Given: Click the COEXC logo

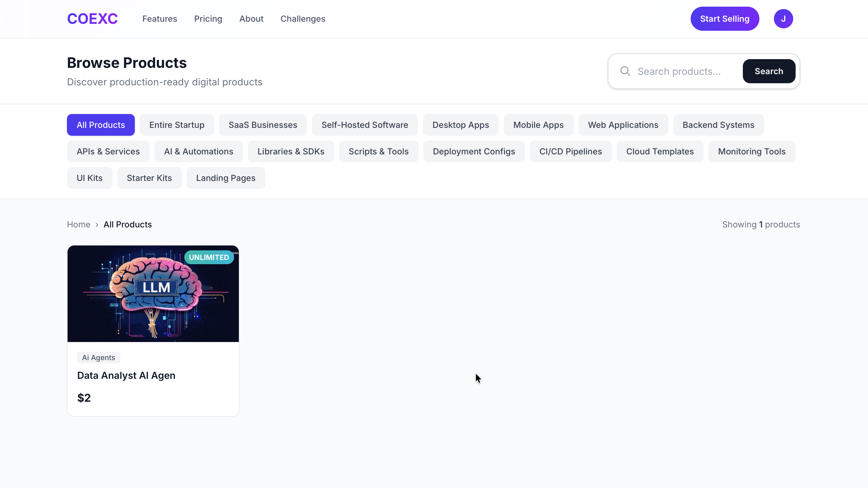Looking at the screenshot, I should pyautogui.click(x=92, y=19).
